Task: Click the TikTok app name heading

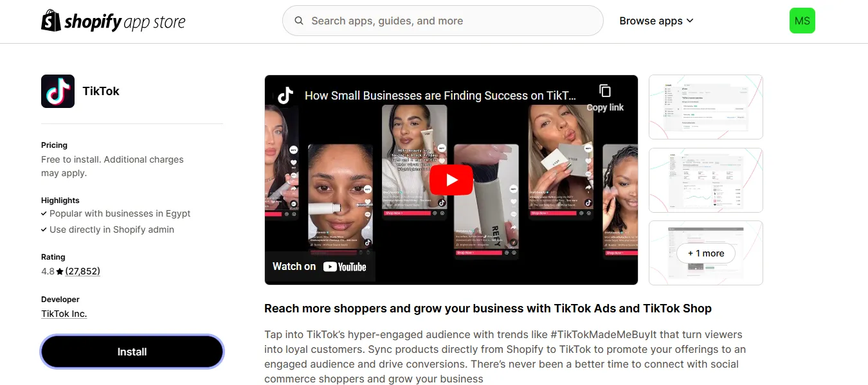Action: (101, 91)
